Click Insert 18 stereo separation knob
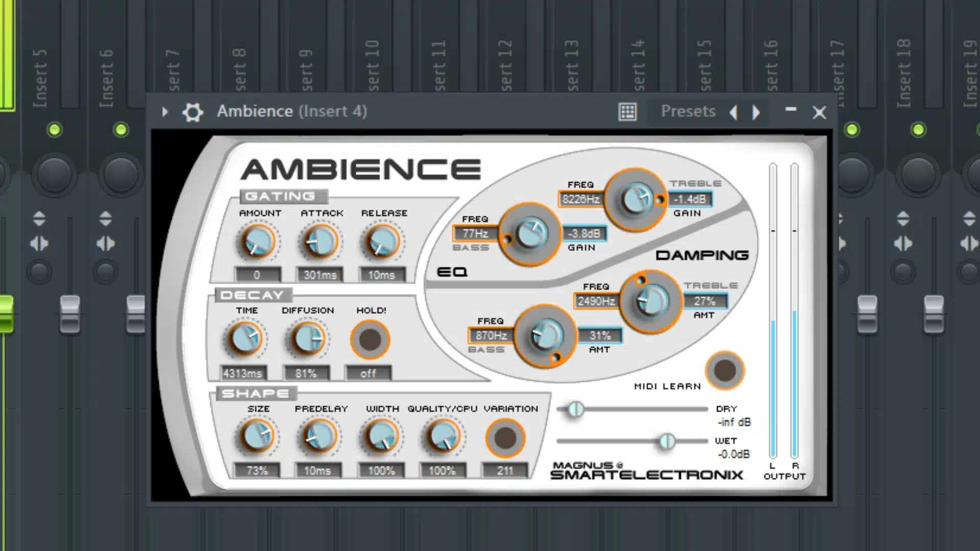Image resolution: width=980 pixels, height=551 pixels. coord(903,271)
